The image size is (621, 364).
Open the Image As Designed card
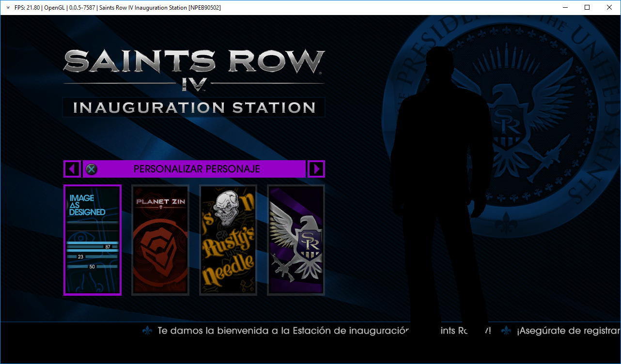(x=93, y=240)
